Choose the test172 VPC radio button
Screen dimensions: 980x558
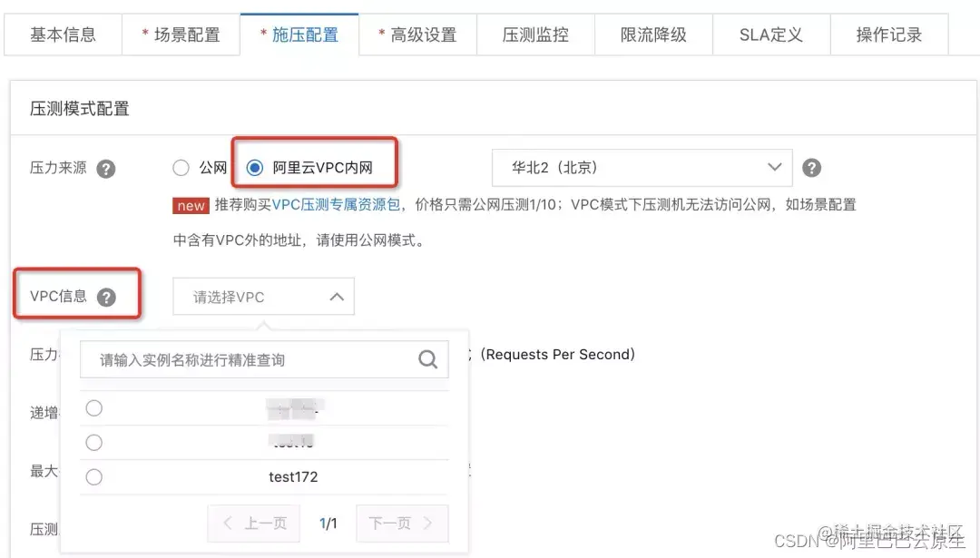pyautogui.click(x=93, y=476)
